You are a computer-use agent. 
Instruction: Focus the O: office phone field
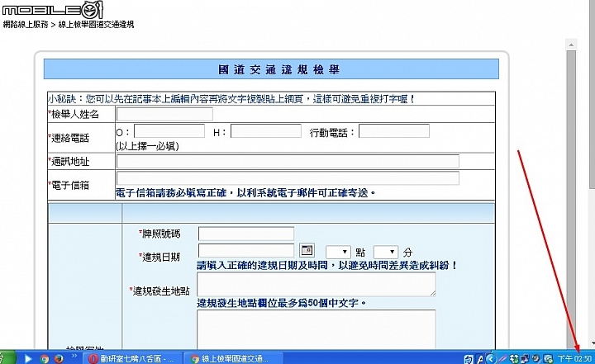(x=169, y=131)
